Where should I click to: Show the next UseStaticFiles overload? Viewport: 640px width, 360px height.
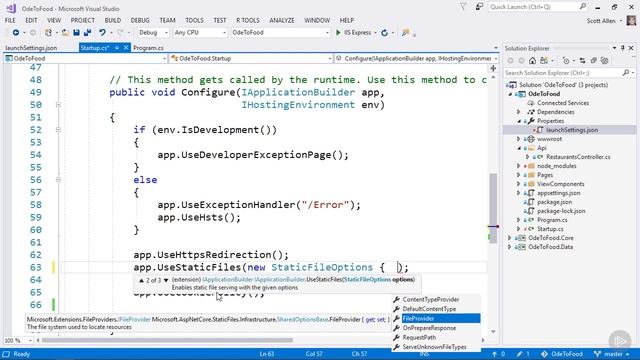(x=166, y=280)
